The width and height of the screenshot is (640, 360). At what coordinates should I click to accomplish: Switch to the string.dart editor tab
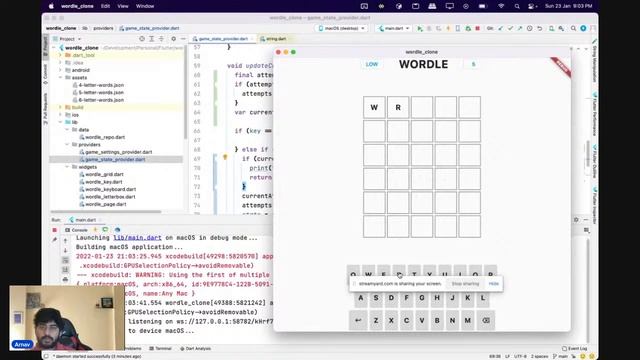pos(276,39)
